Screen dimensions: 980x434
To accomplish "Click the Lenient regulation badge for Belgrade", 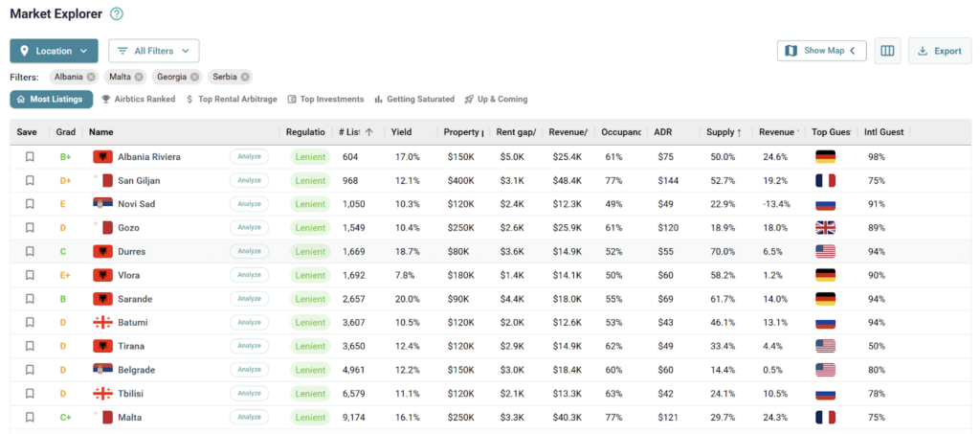I will point(310,370).
